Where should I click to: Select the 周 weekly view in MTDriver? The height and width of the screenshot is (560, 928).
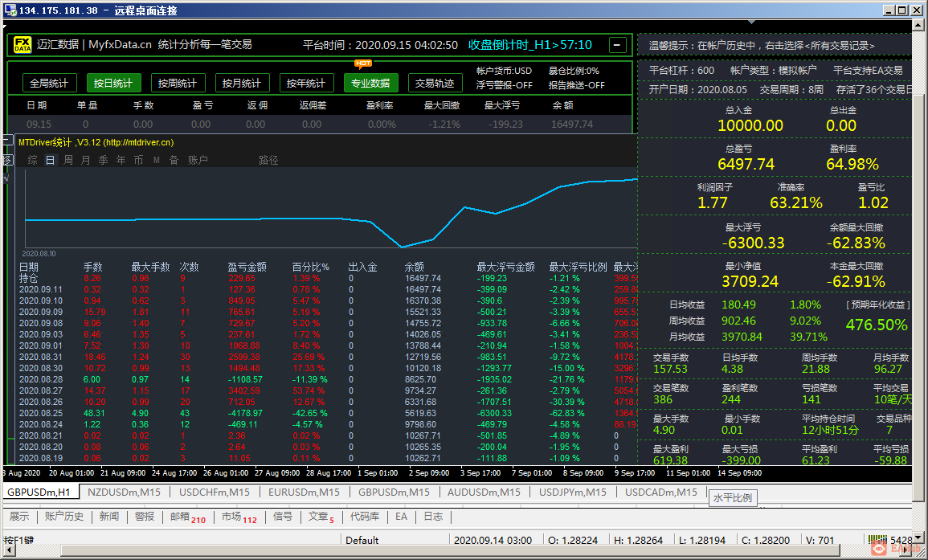tap(68, 160)
